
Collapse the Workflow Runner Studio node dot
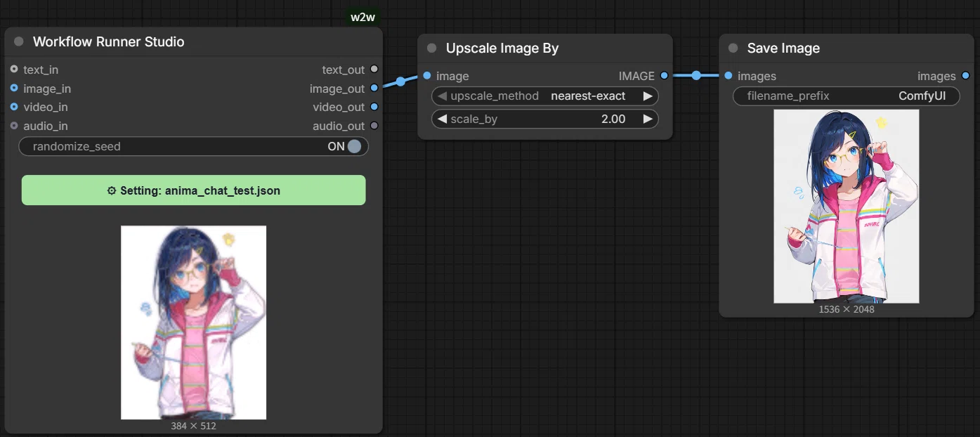pyautogui.click(x=19, y=41)
